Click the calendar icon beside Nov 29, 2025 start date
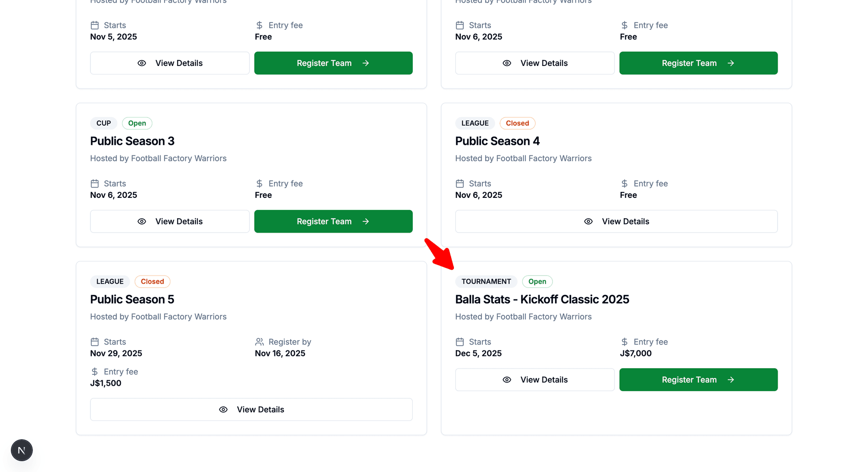 [x=94, y=341]
